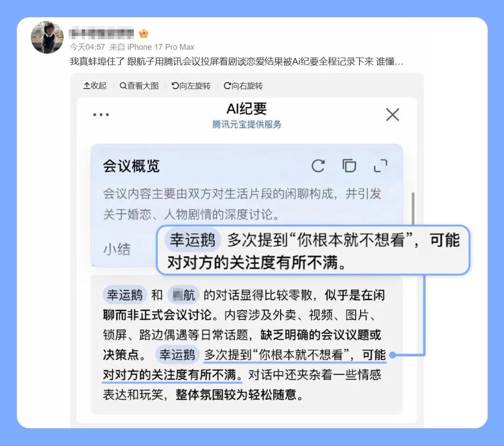Rotate image right with 向右旋转
The image size is (504, 446).
243,85
